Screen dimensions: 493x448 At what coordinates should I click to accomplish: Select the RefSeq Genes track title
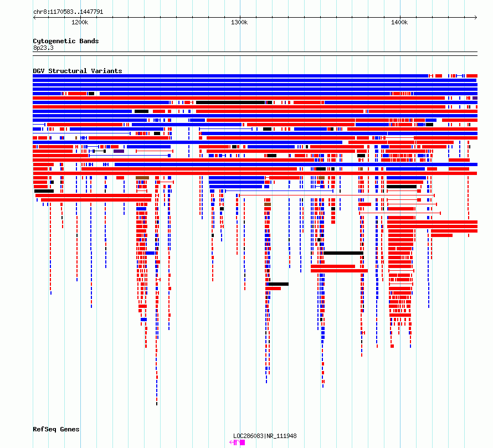tap(56, 429)
